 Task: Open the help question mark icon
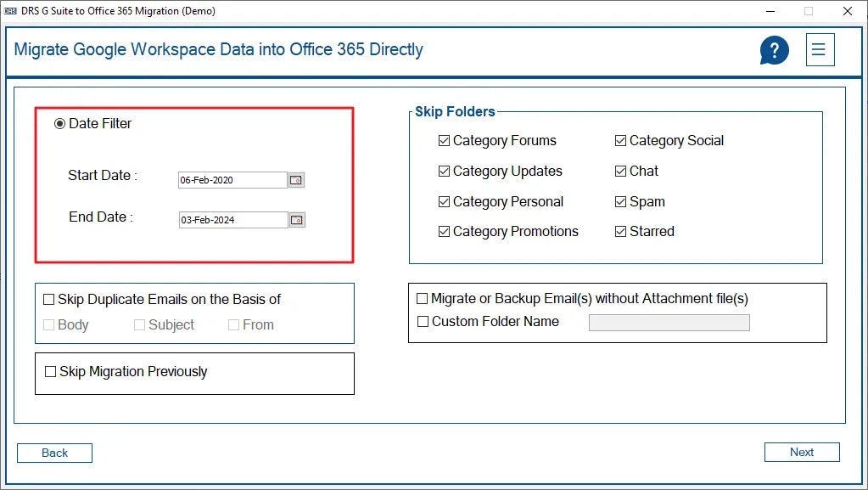(774, 50)
